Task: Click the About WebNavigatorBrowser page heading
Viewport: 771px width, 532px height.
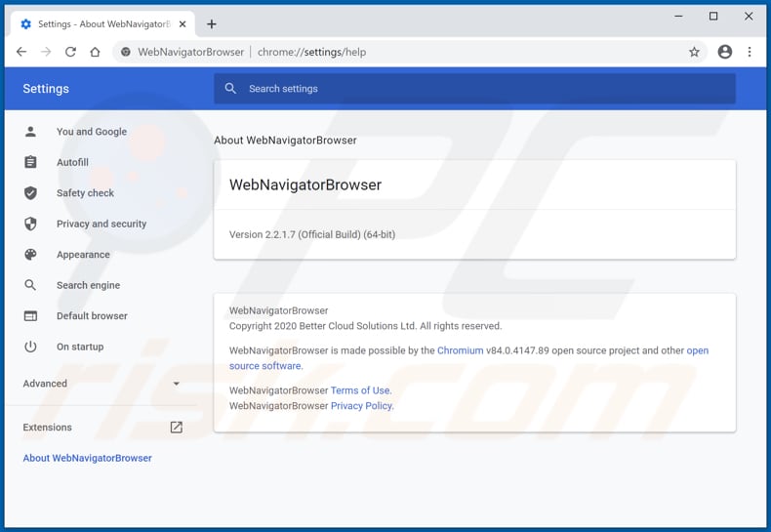Action: 285,141
